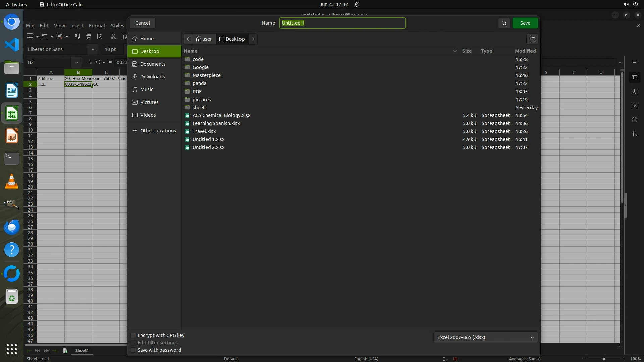
Task: Tick the Save with password checkbox
Action: pyautogui.click(x=133, y=350)
